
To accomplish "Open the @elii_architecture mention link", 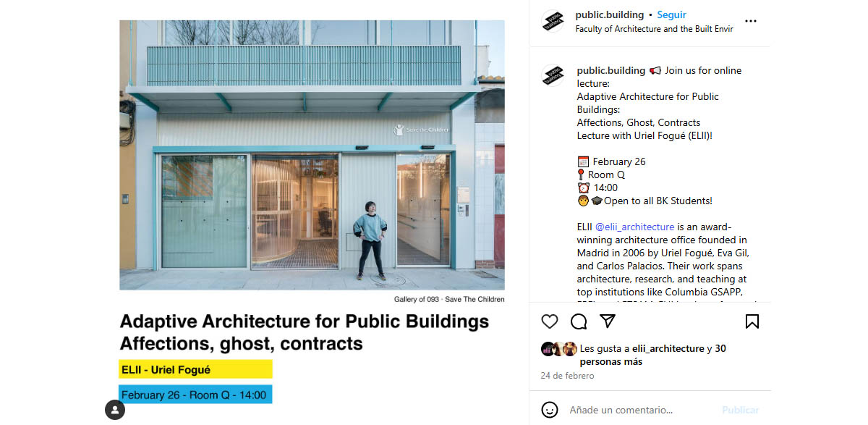I will coord(634,227).
